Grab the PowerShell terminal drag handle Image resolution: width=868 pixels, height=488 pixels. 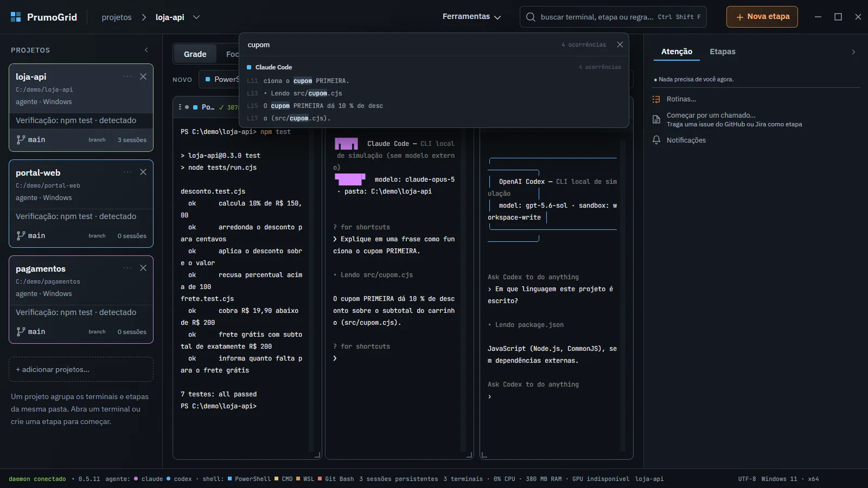tap(180, 107)
